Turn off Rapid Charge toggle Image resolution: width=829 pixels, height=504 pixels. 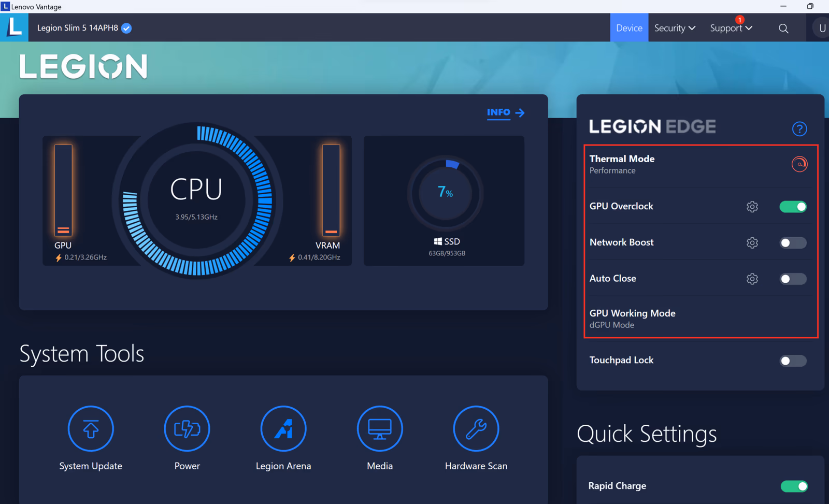[x=794, y=486]
